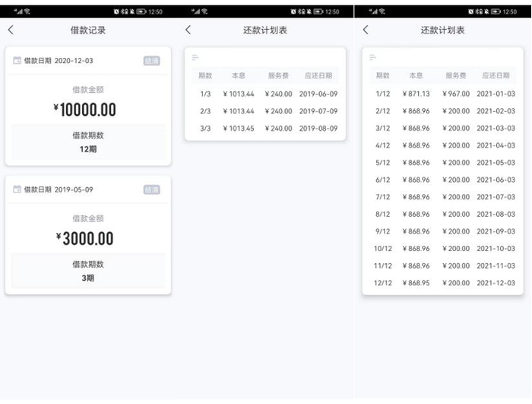The image size is (532, 404).
Task: Select the 3期 loan term value
Action: point(88,278)
